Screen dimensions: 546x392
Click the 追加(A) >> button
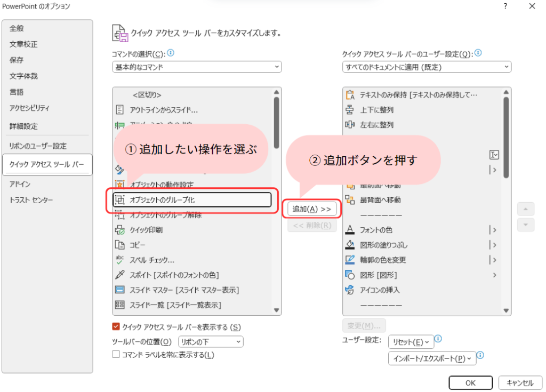click(x=311, y=209)
